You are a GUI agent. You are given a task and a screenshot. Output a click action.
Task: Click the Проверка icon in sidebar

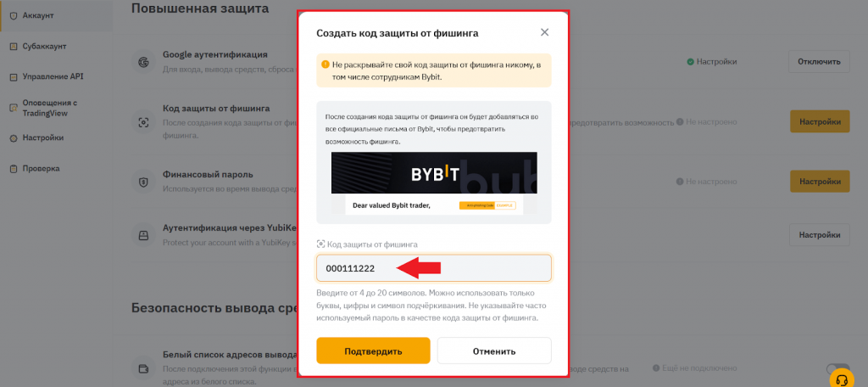pos(13,168)
